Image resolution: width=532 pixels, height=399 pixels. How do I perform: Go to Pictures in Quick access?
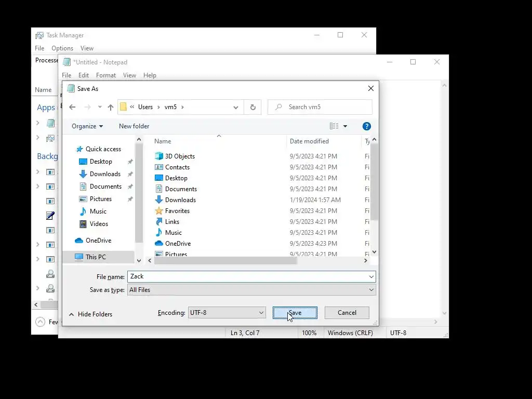[100, 199]
